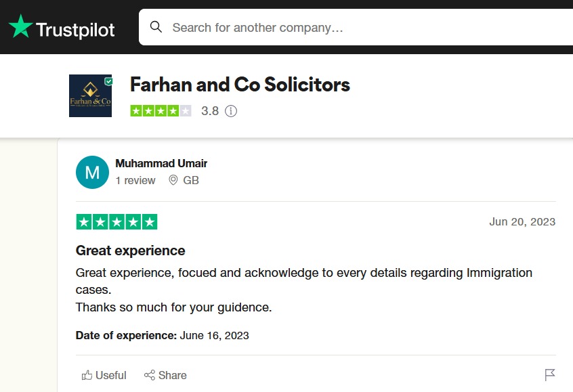
Task: Open the Great experience review title
Action: coord(131,251)
